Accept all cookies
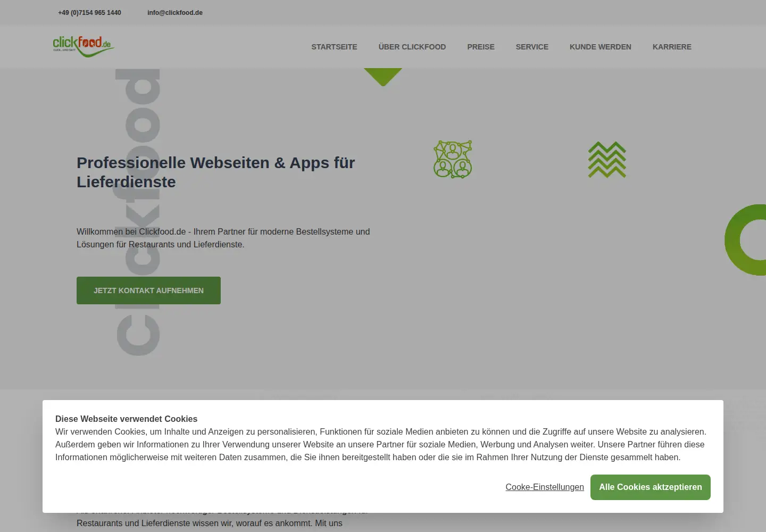 [x=651, y=487]
